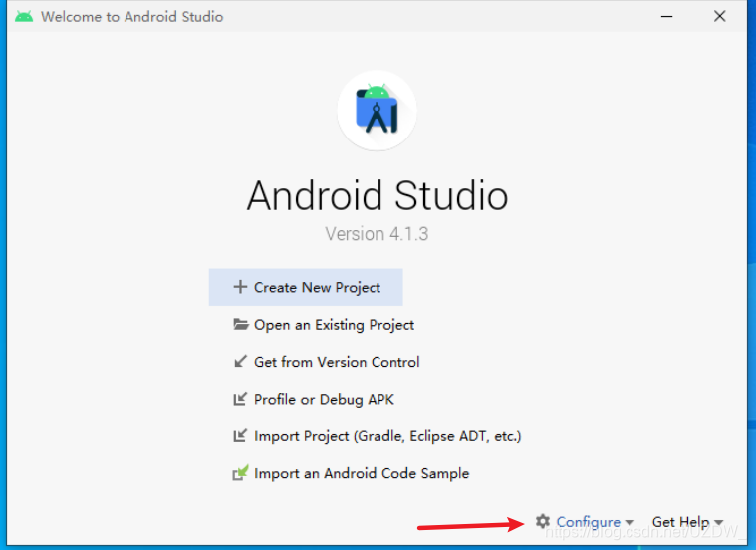This screenshot has width=756, height=550.
Task: Minimize the Welcome to Android Studio window
Action: [x=666, y=16]
